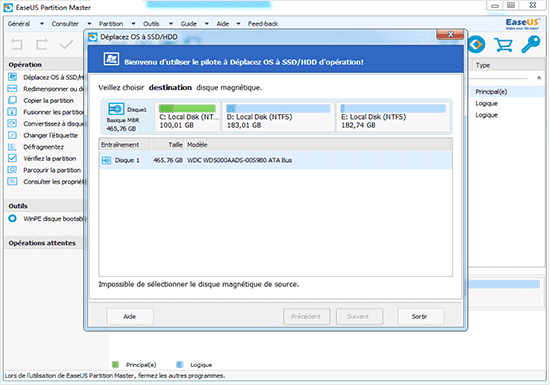Open the Partition menu
550x385 pixels.
(x=111, y=24)
